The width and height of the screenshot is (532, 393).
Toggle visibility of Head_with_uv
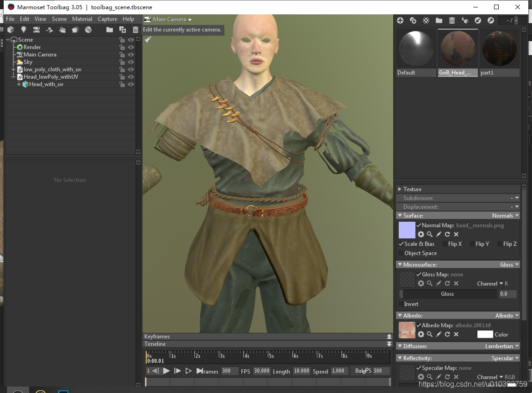(x=130, y=85)
